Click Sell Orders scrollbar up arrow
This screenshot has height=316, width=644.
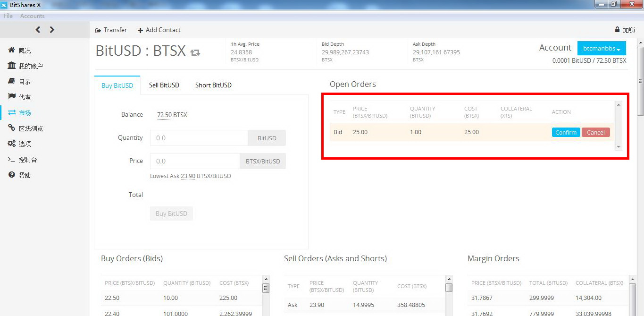pyautogui.click(x=449, y=280)
